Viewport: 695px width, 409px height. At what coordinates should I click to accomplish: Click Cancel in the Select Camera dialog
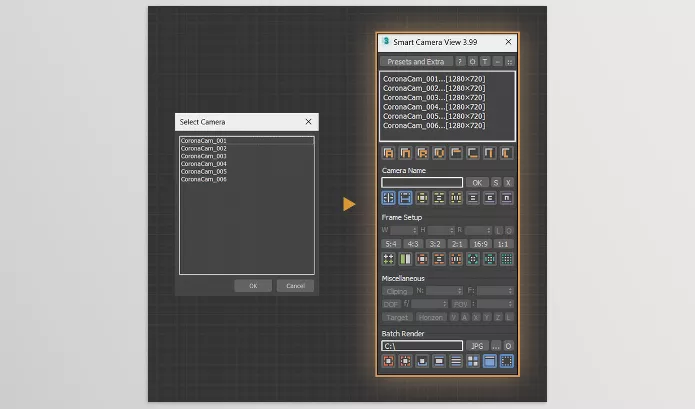pyautogui.click(x=295, y=286)
